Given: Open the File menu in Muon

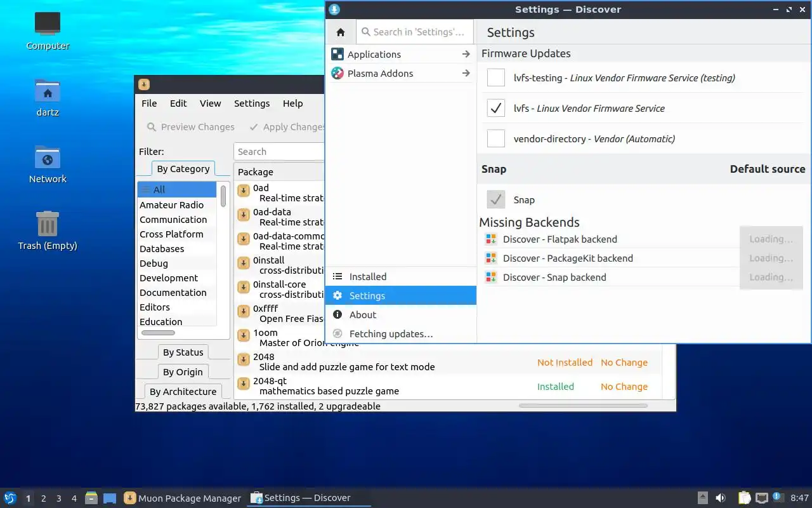Looking at the screenshot, I should pyautogui.click(x=149, y=104).
